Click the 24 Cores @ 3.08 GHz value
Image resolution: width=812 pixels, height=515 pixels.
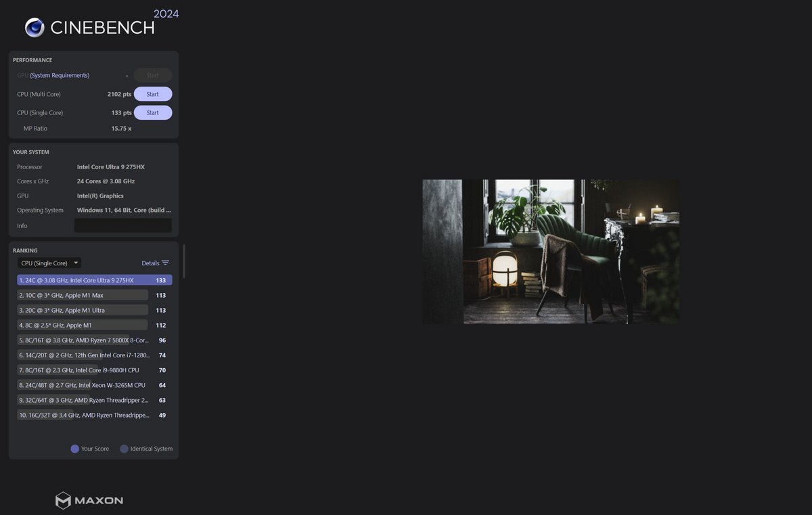pos(106,181)
